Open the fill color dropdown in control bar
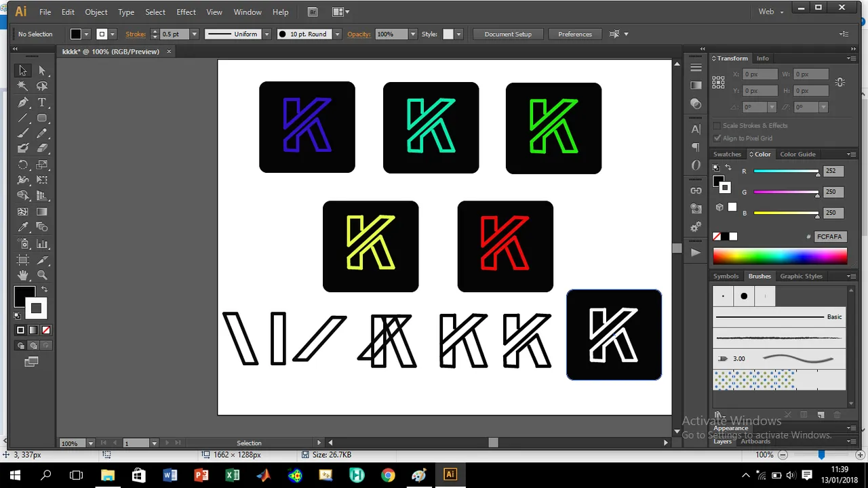Screen dimensions: 868x488 click(x=86, y=34)
